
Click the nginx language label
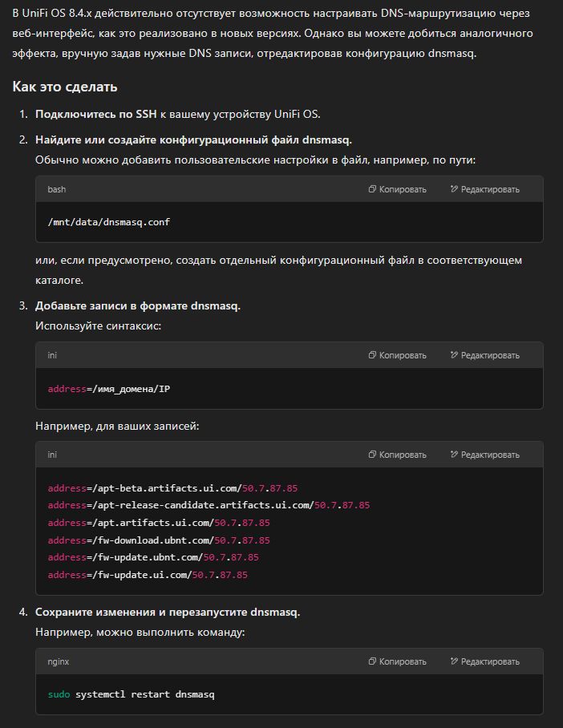click(58, 661)
